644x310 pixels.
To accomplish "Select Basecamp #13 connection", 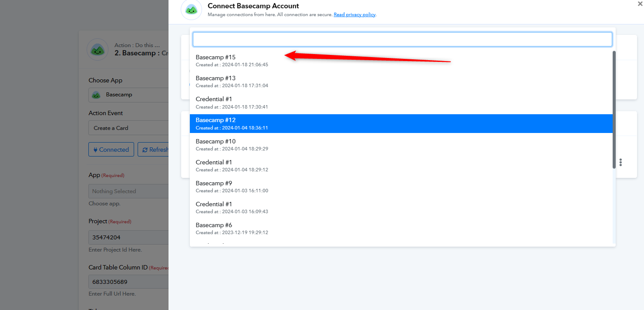I will coord(401,82).
